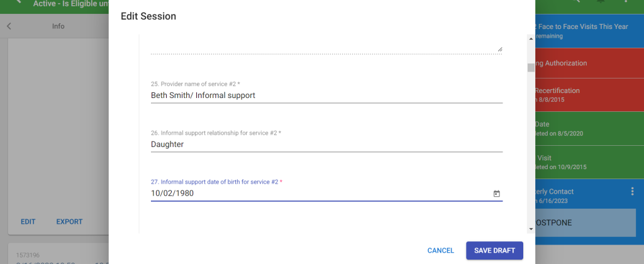This screenshot has width=644, height=264.
Task: Click the back arrow in green header
Action: coord(19,2)
